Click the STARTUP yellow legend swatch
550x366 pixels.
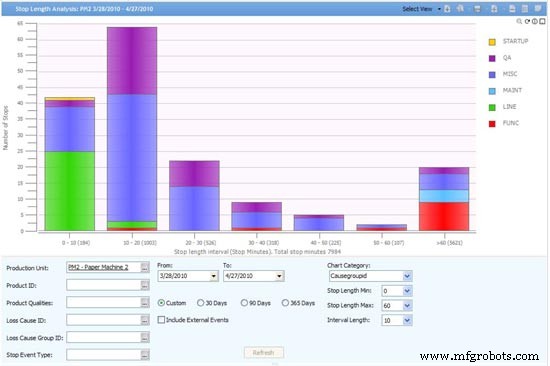pyautogui.click(x=492, y=42)
